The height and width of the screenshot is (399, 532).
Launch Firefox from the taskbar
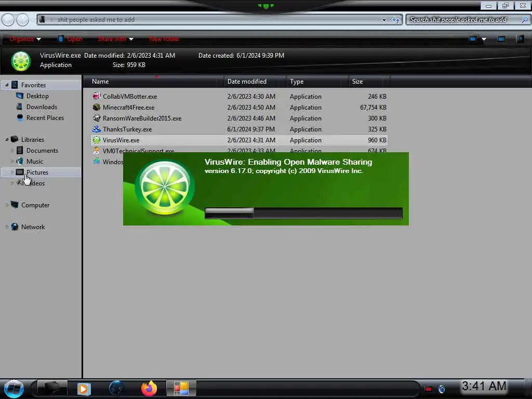pos(149,389)
